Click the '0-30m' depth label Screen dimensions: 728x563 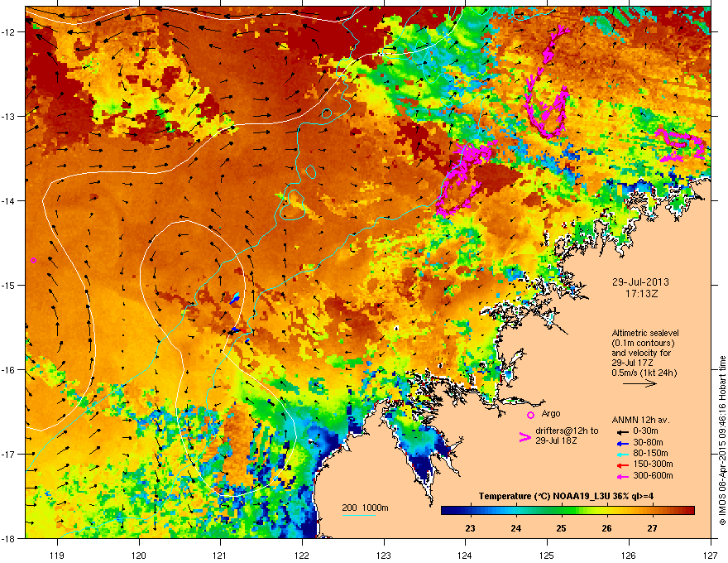click(x=645, y=431)
